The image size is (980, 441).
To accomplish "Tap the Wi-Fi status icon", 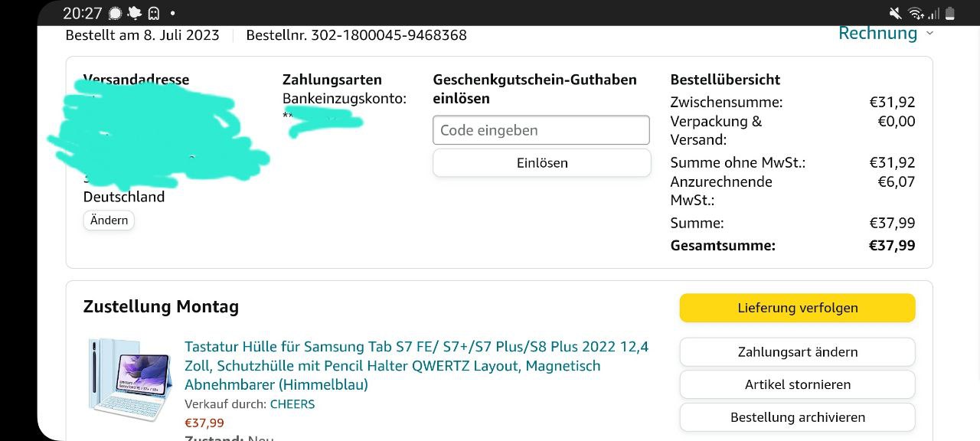I will click(915, 13).
